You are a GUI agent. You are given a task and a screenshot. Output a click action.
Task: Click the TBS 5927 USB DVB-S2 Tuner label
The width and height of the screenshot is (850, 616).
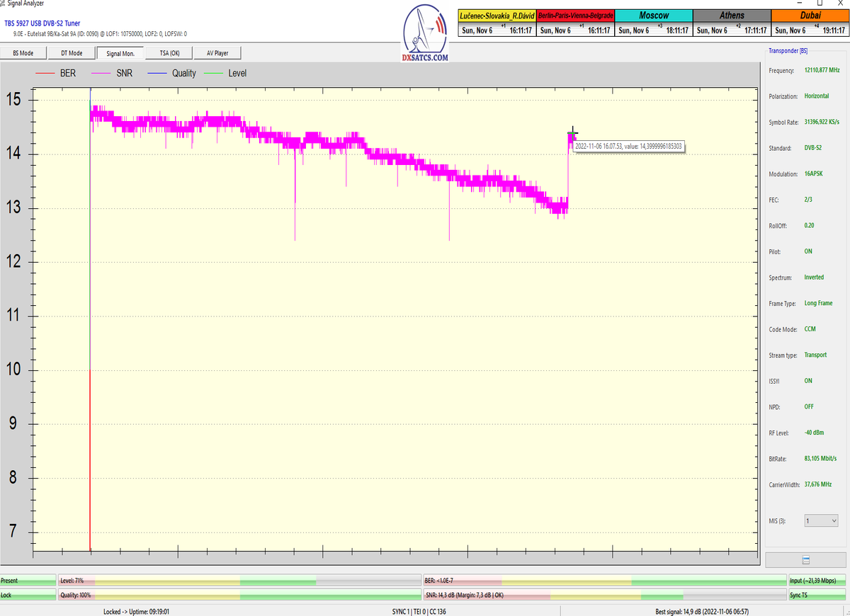(x=42, y=23)
